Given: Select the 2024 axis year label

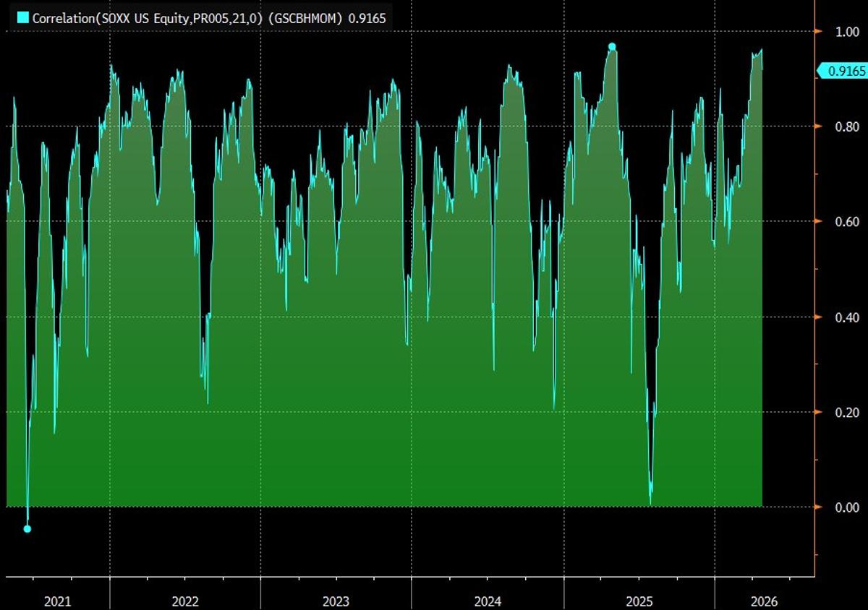Looking at the screenshot, I should click(488, 601).
